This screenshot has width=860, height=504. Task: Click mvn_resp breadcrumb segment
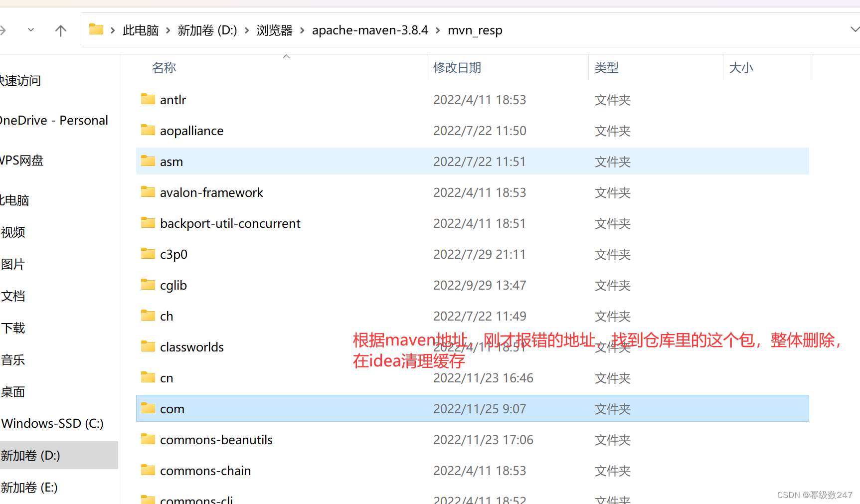tap(475, 30)
